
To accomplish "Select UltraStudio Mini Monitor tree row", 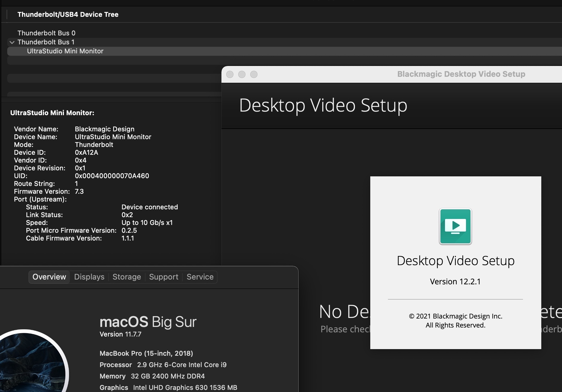I will click(284, 51).
